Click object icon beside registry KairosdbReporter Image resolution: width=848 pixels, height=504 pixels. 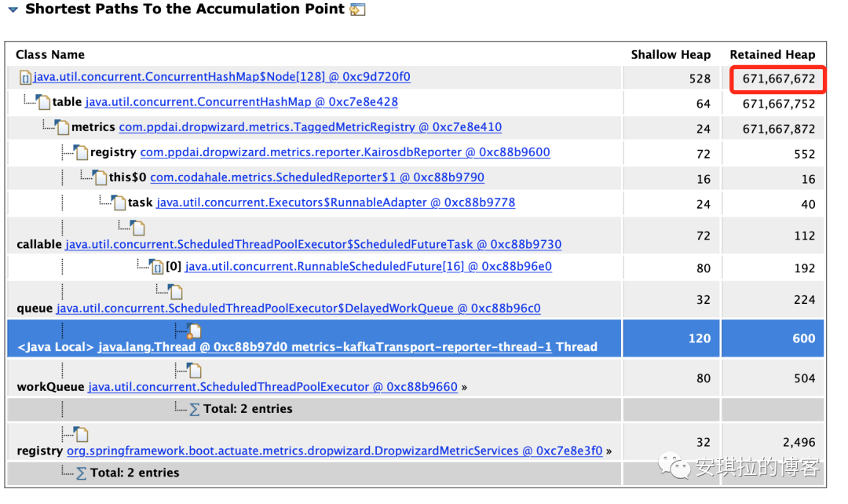pos(82,152)
